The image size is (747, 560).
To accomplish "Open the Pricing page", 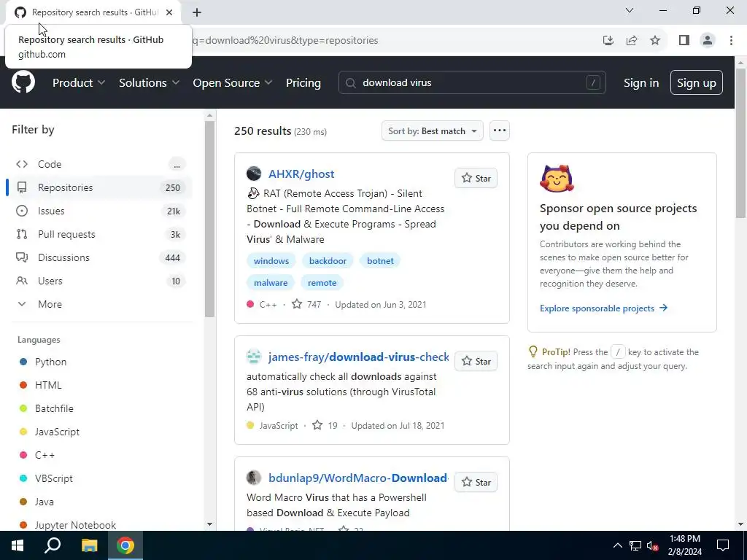I will coord(303,82).
